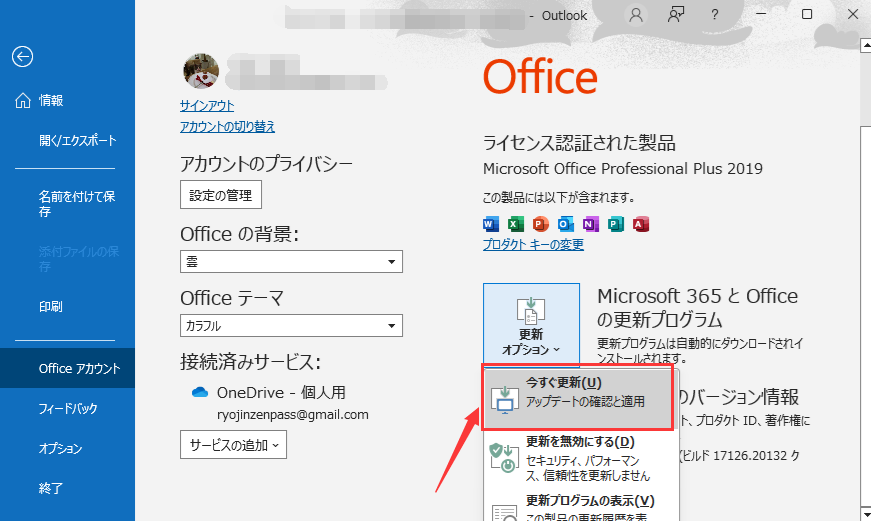Click the question mark help icon
This screenshot has height=521, width=871.
tap(715, 15)
